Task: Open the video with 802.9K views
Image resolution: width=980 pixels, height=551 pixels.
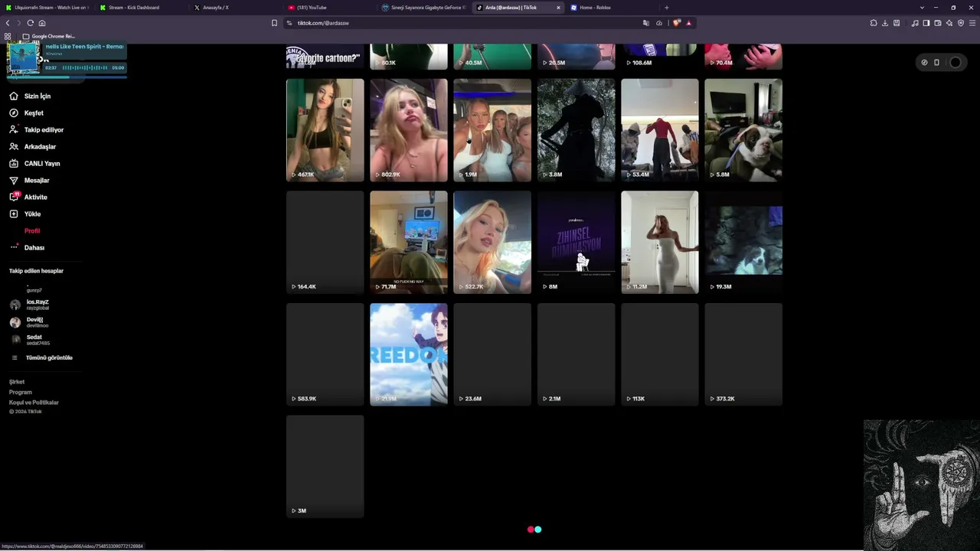Action: pos(409,130)
